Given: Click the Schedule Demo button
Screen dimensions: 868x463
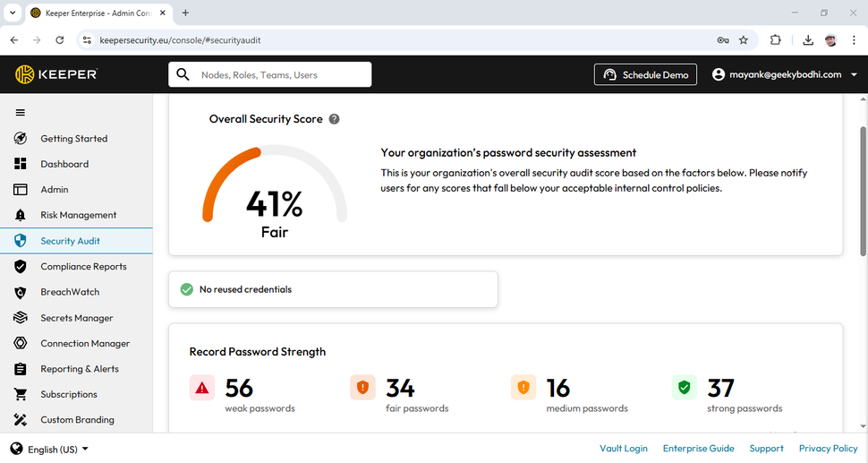Looking at the screenshot, I should click(645, 74).
